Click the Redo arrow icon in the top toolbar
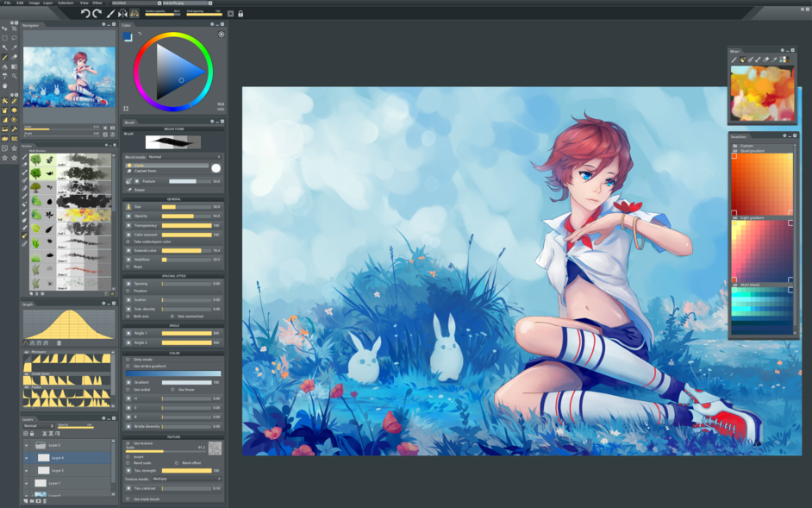Image resolution: width=812 pixels, height=508 pixels. pyautogui.click(x=97, y=13)
